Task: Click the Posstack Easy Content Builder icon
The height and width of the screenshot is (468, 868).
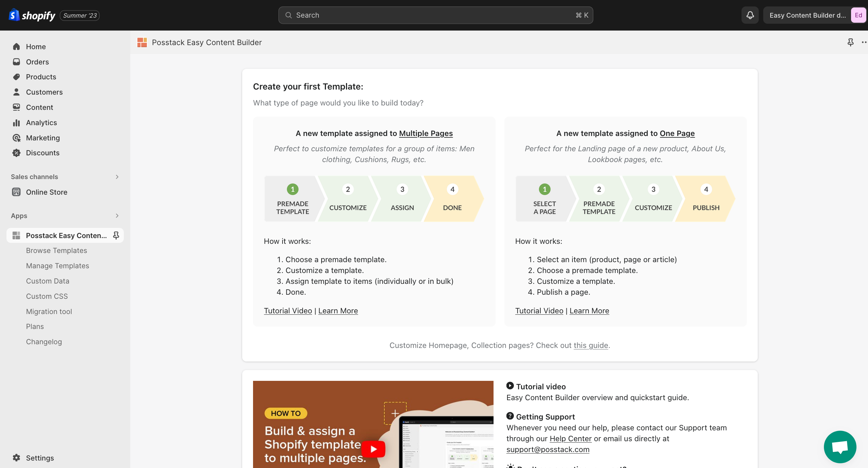Action: pos(16,235)
